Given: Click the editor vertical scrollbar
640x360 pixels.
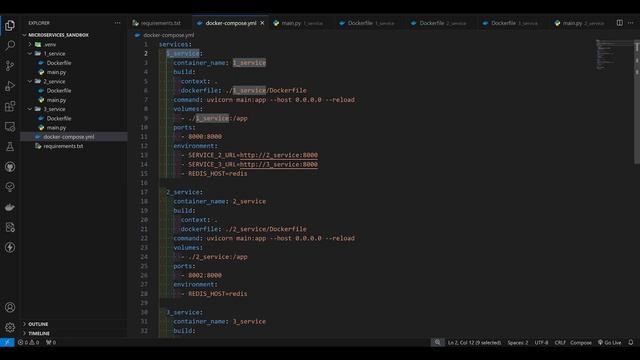Looking at the screenshot, I should pyautogui.click(x=637, y=102).
